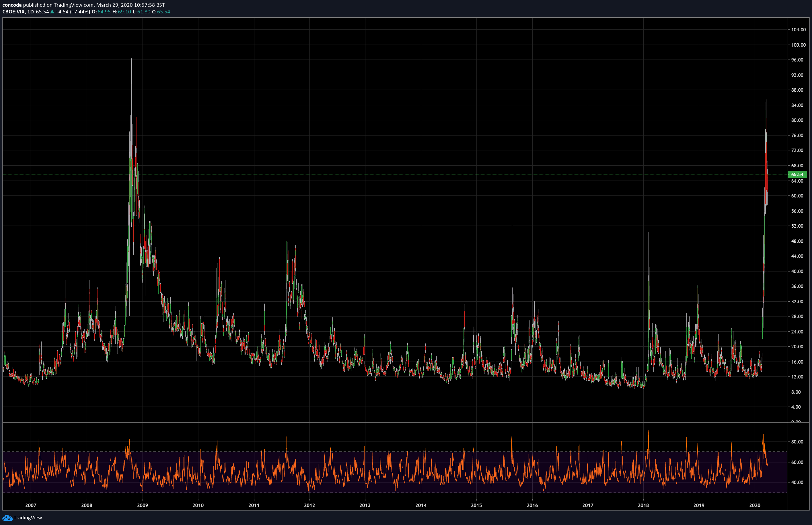Click the 2012 year marker on time axis
The height and width of the screenshot is (525, 812).
pos(309,505)
